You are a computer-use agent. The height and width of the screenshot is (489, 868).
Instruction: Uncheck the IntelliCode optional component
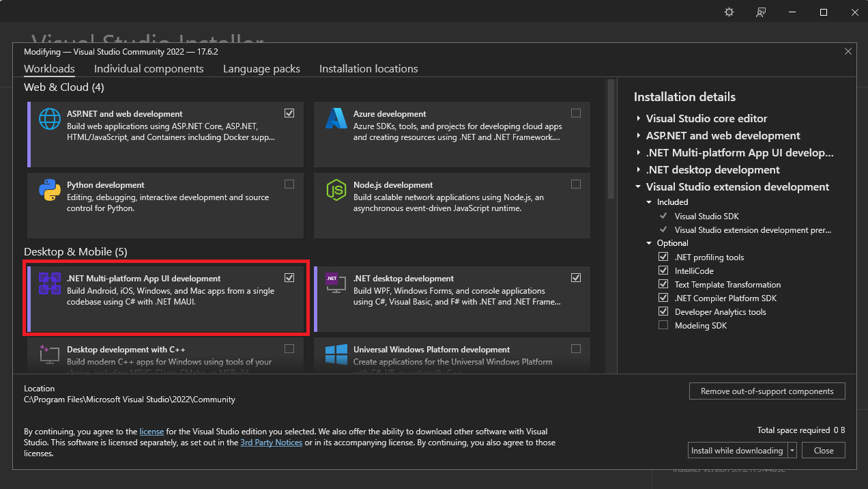663,271
